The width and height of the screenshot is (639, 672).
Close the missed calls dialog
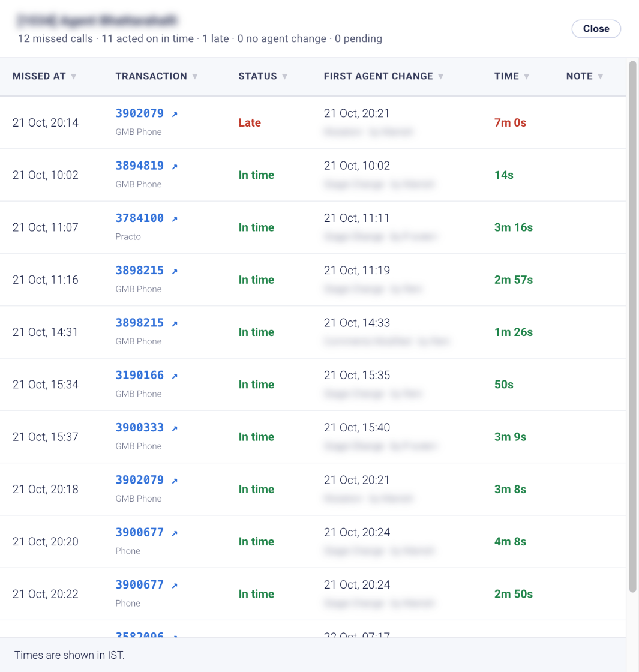tap(596, 29)
